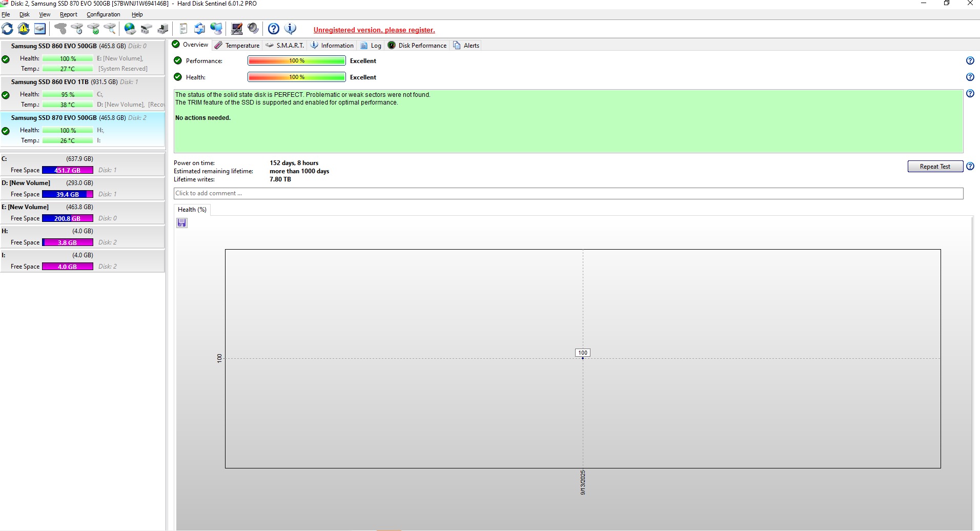980x531 pixels.
Task: Click the help icon beside status text box
Action: point(970,93)
